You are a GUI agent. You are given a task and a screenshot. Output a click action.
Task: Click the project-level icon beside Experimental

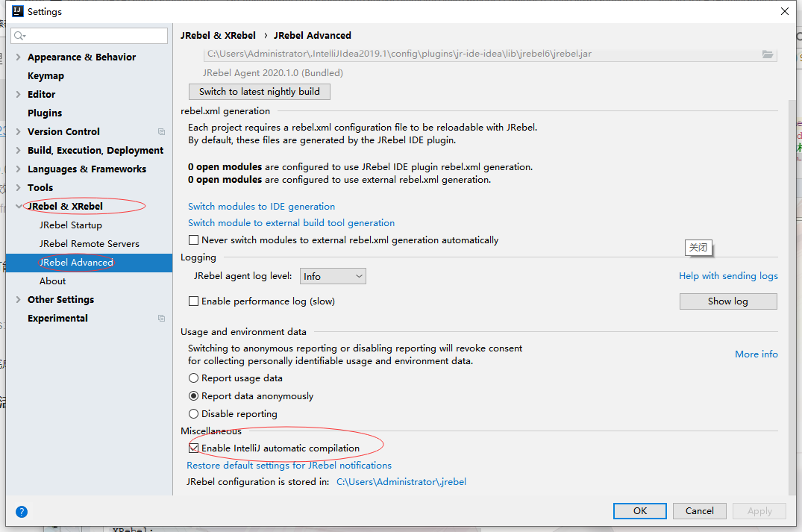tap(162, 318)
